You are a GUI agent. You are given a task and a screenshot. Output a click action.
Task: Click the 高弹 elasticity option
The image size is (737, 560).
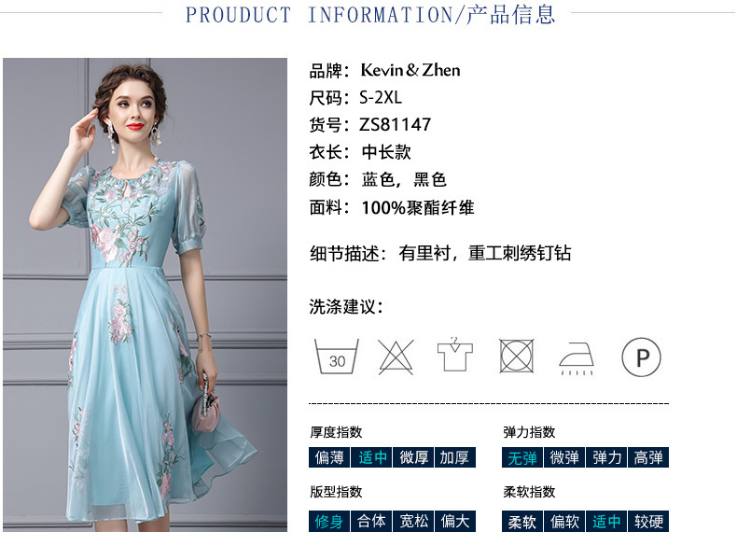pyautogui.click(x=648, y=457)
